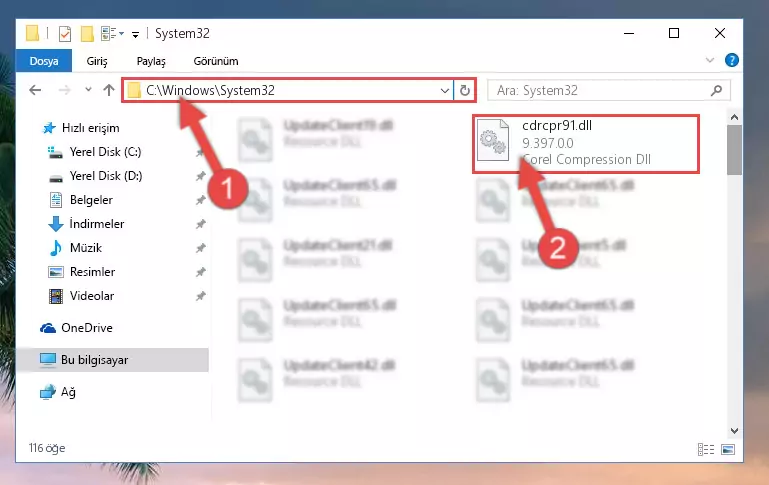Select the cdrcpr91.dll file
Screen dimensions: 769x485
(586, 143)
